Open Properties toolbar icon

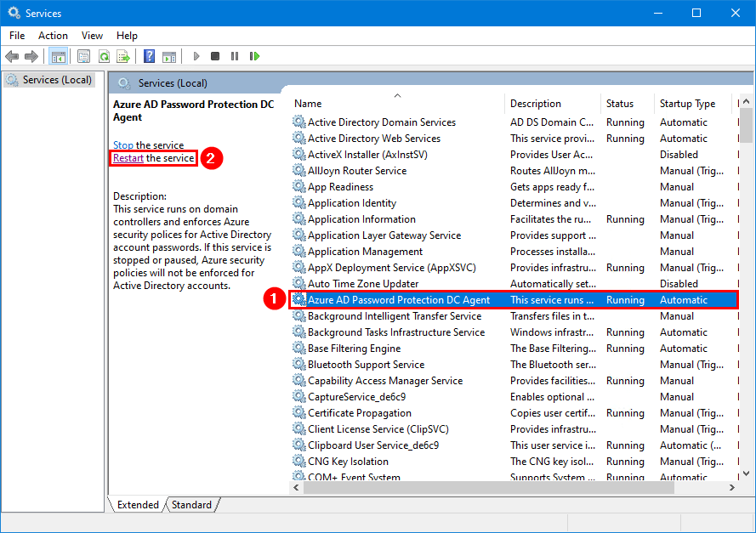tap(83, 56)
